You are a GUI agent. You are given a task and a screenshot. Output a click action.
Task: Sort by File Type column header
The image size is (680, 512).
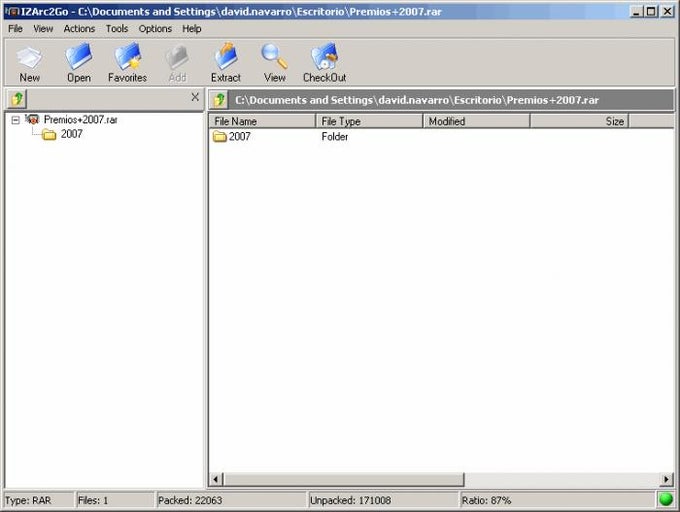coord(369,121)
